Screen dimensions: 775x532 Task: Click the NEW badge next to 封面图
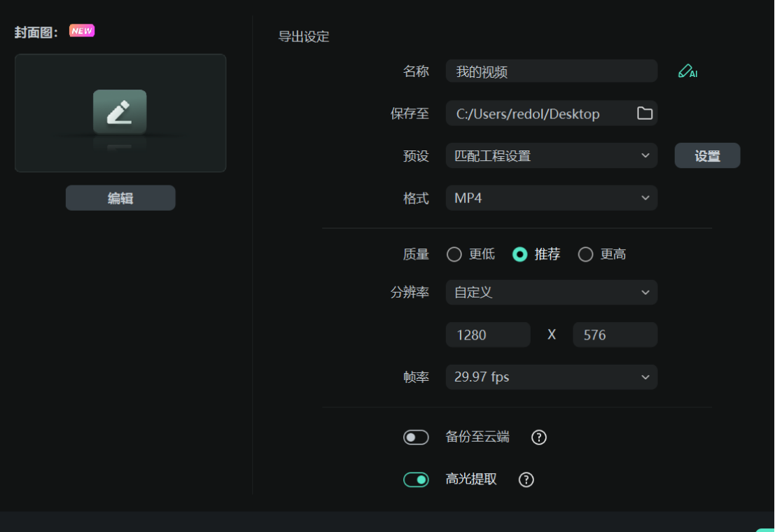click(x=82, y=30)
